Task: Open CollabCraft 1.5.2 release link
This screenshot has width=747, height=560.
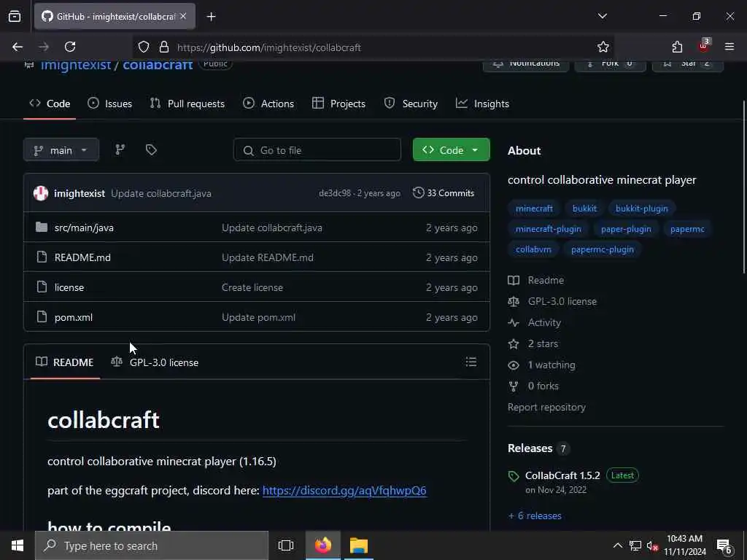Action: [562, 475]
